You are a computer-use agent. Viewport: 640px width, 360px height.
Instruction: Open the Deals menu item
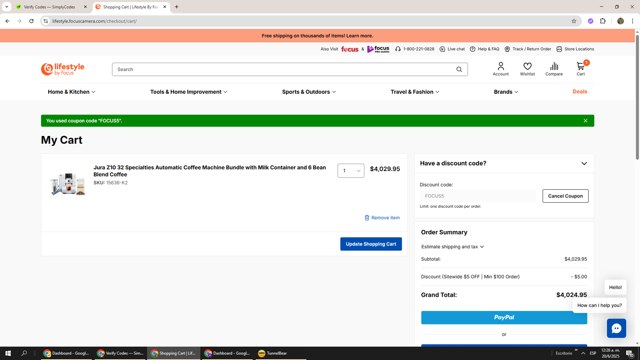[580, 91]
